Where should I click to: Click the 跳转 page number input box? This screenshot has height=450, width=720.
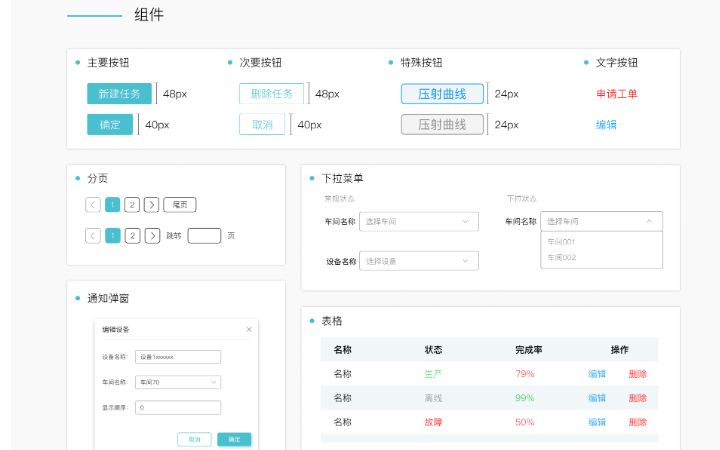[204, 236]
